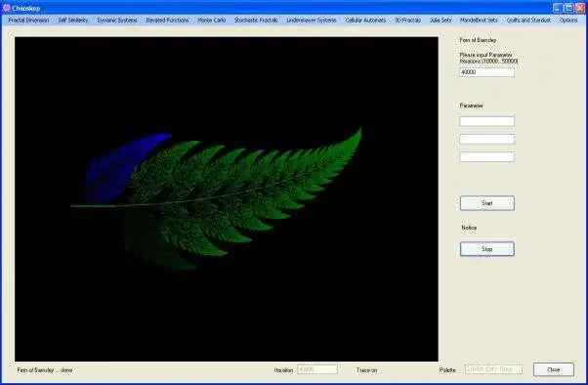Click the 'Palette' label
Screen dimensions: 588x385
pyautogui.click(x=447, y=370)
